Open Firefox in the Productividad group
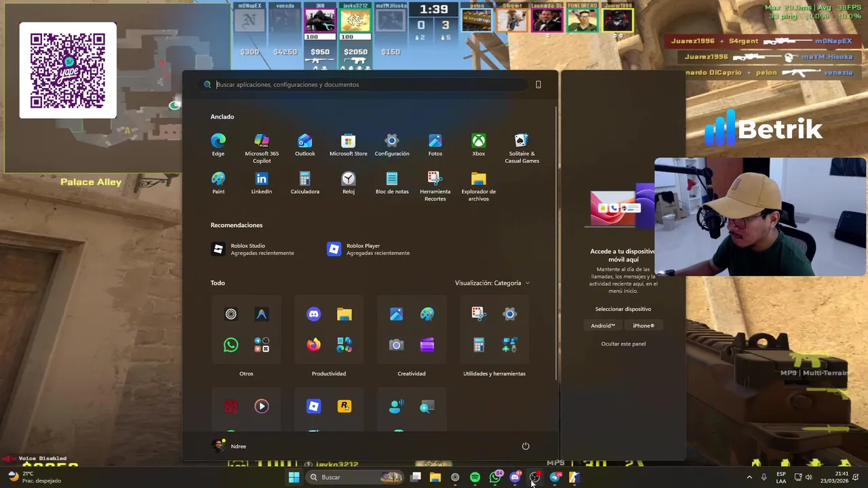The height and width of the screenshot is (488, 868). tap(313, 345)
